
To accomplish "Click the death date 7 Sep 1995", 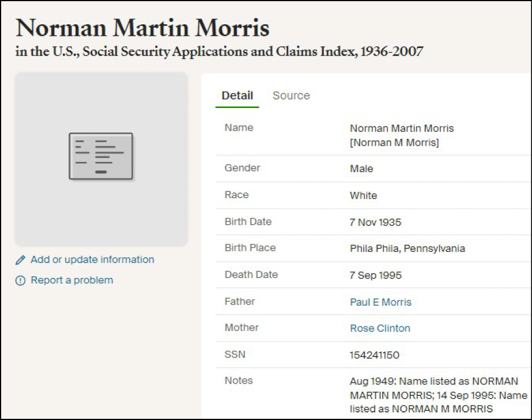I will (375, 275).
